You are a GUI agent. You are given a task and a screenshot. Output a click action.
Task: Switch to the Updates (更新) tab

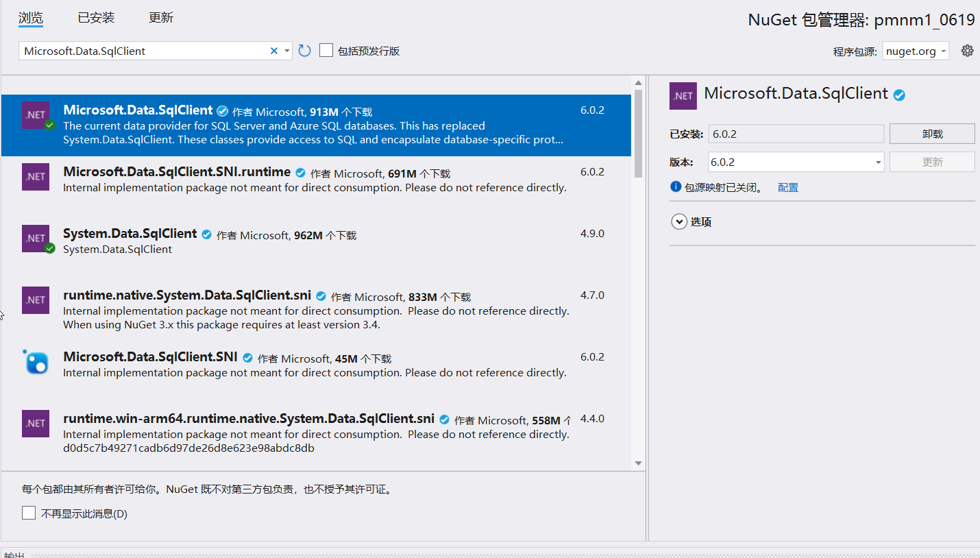(x=161, y=18)
